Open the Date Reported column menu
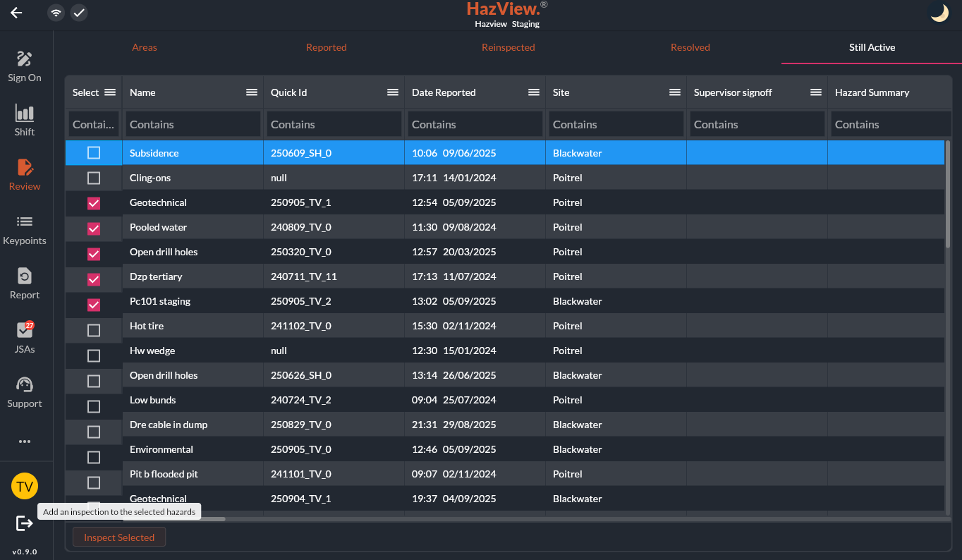 click(x=534, y=92)
